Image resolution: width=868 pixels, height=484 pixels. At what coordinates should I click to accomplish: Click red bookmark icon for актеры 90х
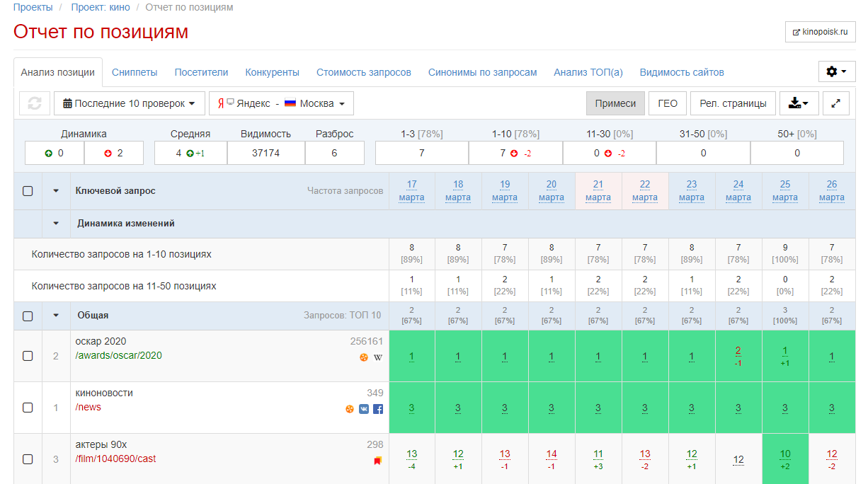[x=378, y=461]
